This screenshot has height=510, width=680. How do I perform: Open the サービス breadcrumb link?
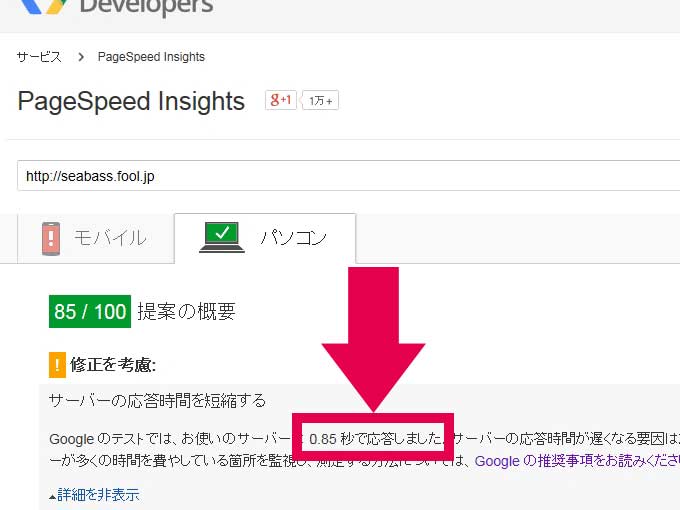coord(39,57)
